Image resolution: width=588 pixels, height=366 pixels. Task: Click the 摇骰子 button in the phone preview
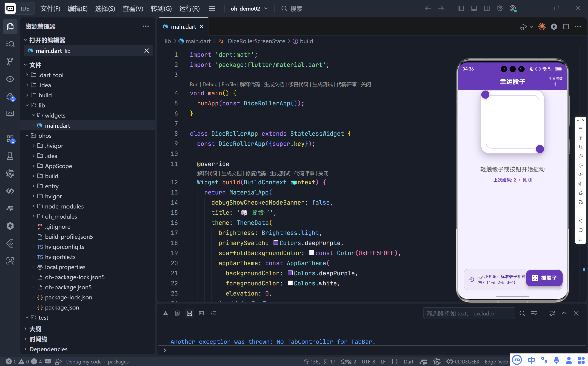click(544, 278)
